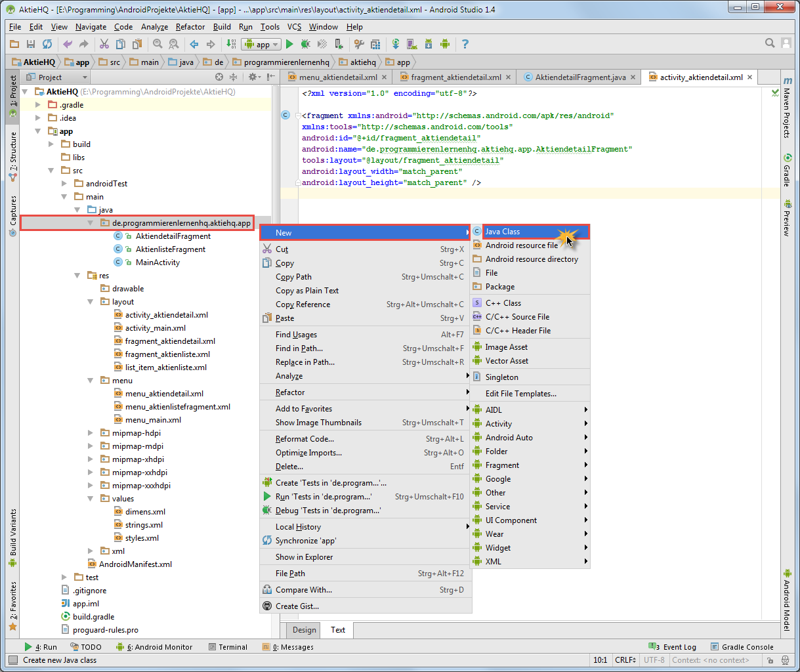Screen dimensions: 800x672
Task: Start debugging with the bug icon
Action: pos(306,44)
